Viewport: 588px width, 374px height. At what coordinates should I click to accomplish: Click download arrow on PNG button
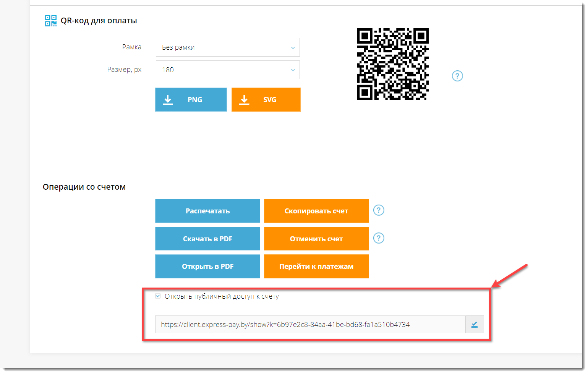(168, 100)
